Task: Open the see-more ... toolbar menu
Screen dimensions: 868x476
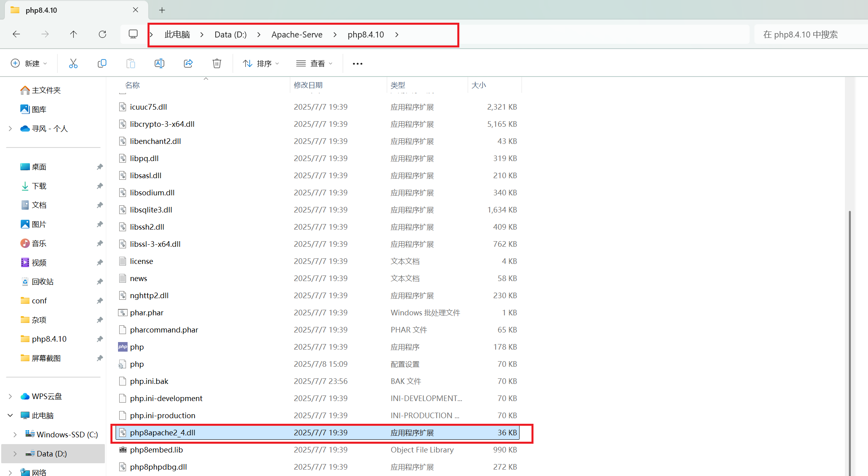Action: tap(357, 63)
